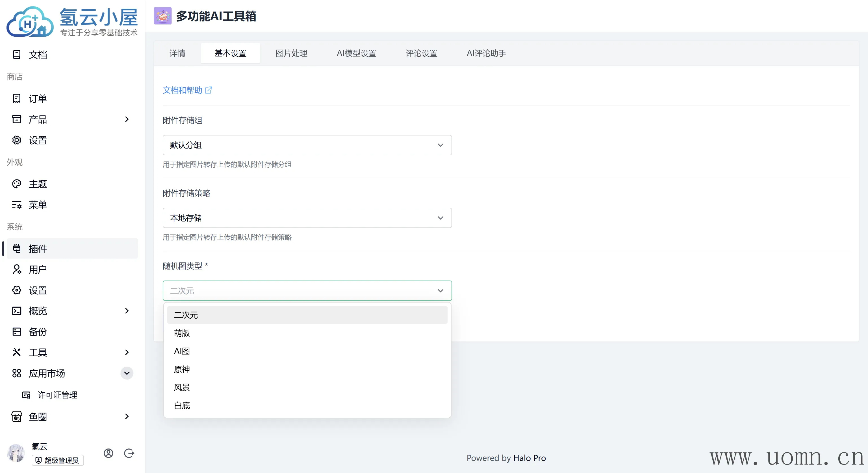
Task: Click the 插件 plug icon in sidebar
Action: click(16, 248)
